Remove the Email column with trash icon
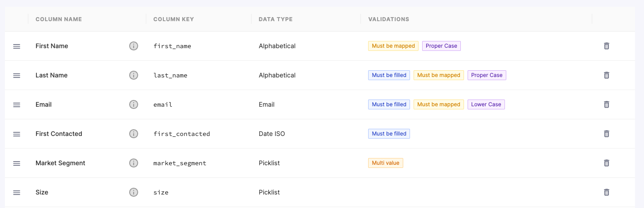 tap(606, 104)
